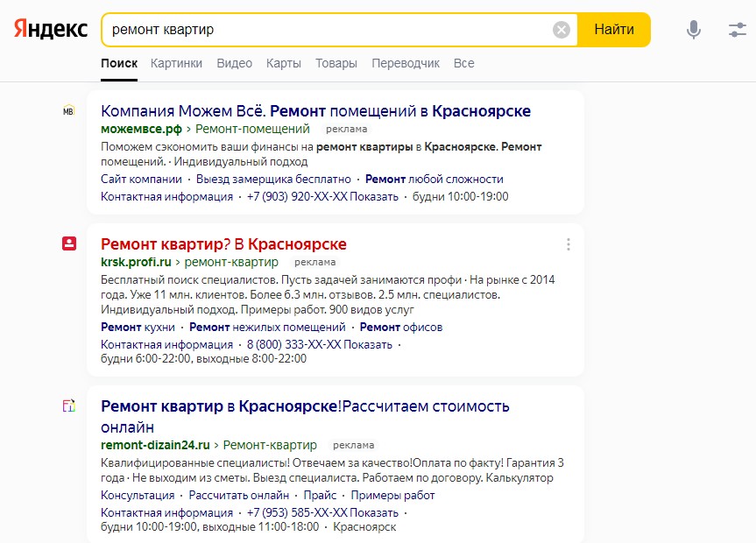
Task: Activate voice search microphone
Action: [x=694, y=30]
